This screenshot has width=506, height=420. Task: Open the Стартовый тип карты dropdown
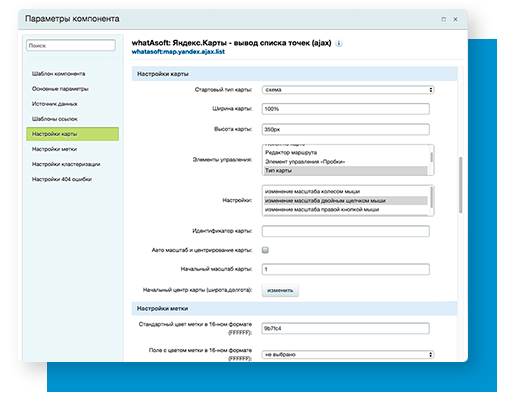tap(348, 90)
